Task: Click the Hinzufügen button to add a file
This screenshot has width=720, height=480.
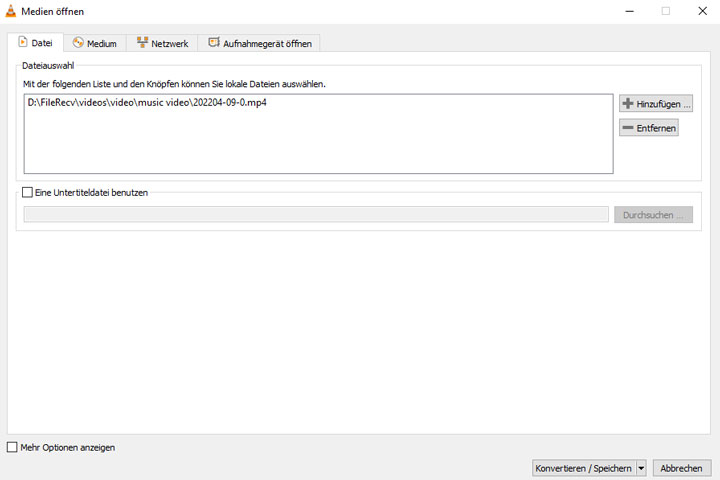Action: pos(656,104)
